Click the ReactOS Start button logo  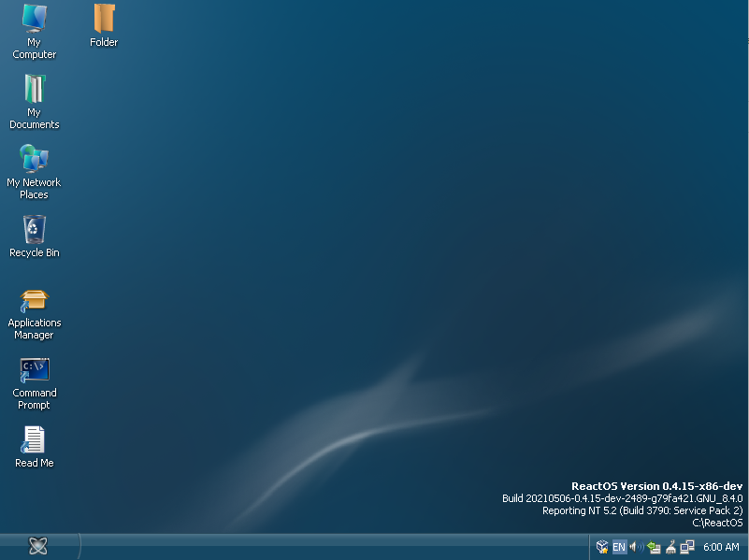37,547
